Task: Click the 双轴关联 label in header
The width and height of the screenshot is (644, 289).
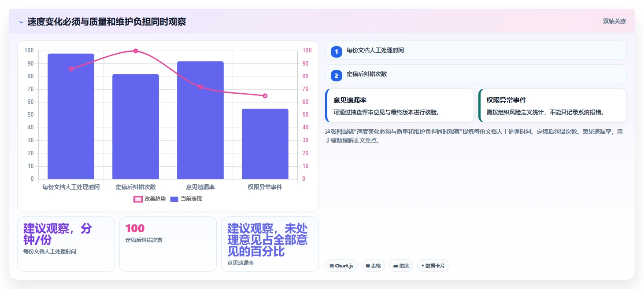Action: pos(614,22)
